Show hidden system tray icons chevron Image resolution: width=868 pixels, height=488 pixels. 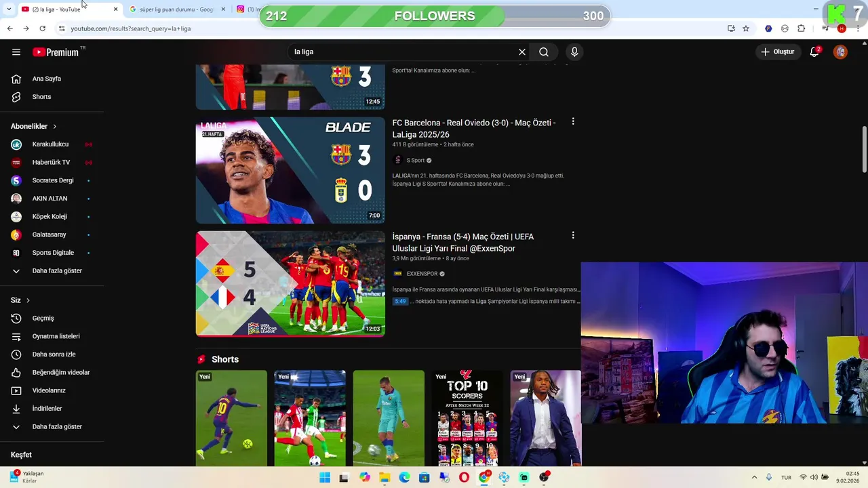[x=754, y=477]
